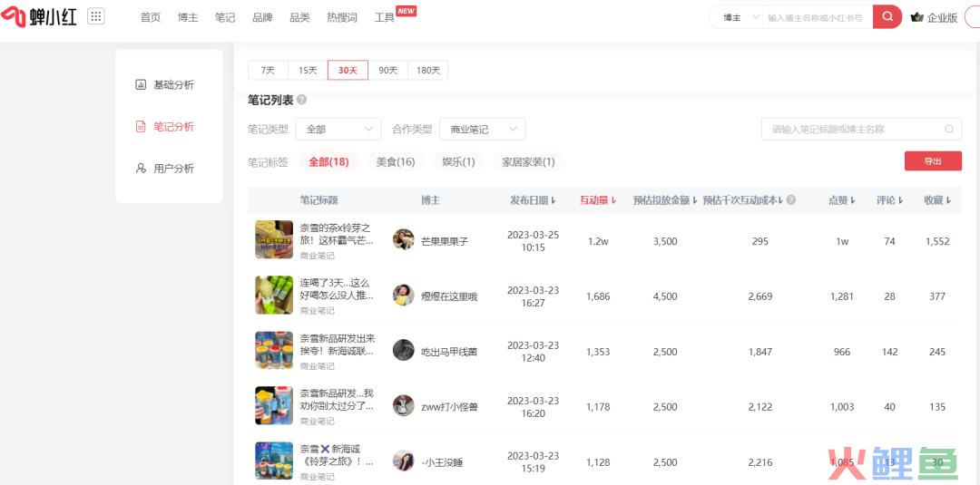Open the app grid menu icon
Viewport: 980px width, 485px height.
coord(95,17)
